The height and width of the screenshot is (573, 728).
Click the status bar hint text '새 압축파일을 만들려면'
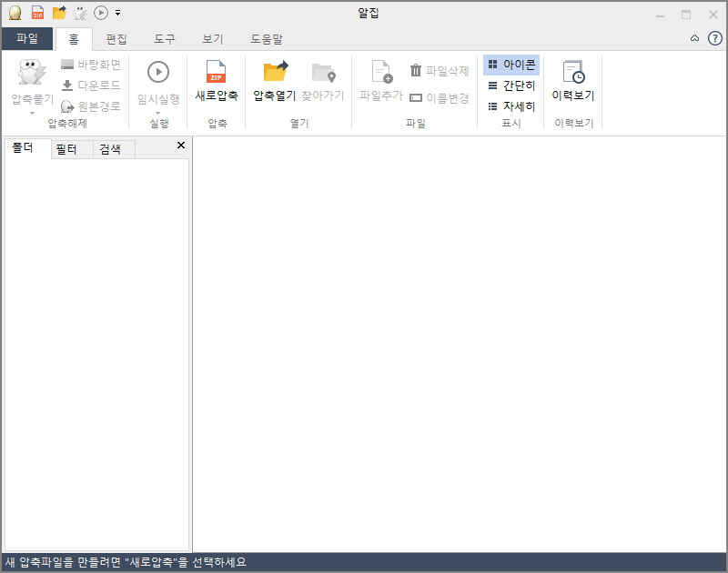tap(63, 562)
